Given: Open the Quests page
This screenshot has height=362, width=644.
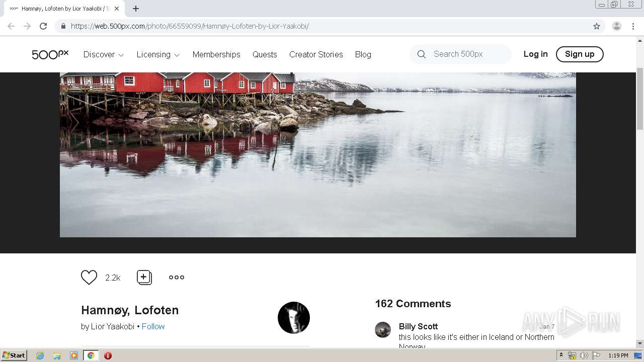Looking at the screenshot, I should click(x=265, y=54).
